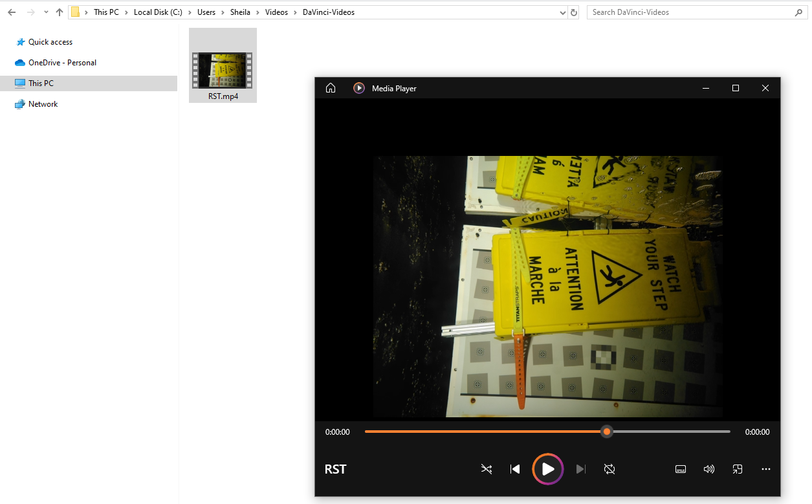Go to Media Player home
Image resolution: width=812 pixels, height=504 pixels.
331,88
